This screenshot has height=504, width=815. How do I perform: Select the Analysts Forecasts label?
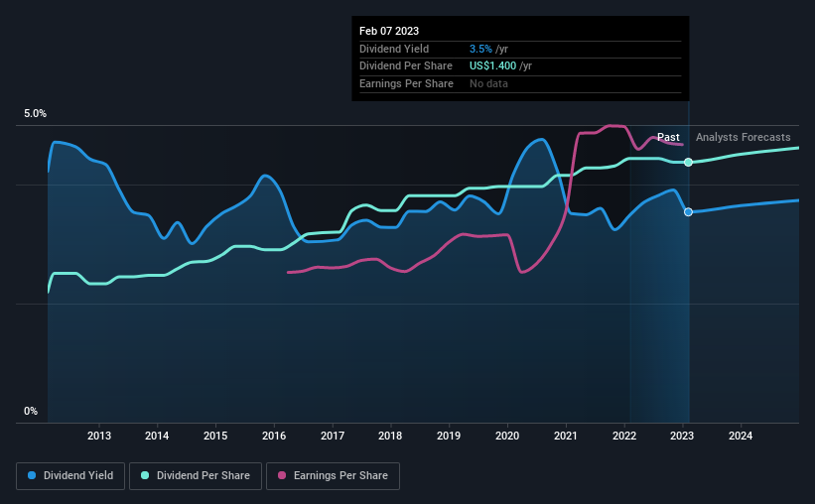coord(744,137)
